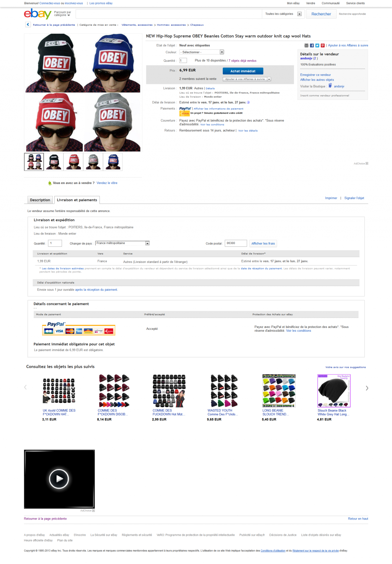
Task: Share listing via Pinterest icon
Action: click(323, 46)
